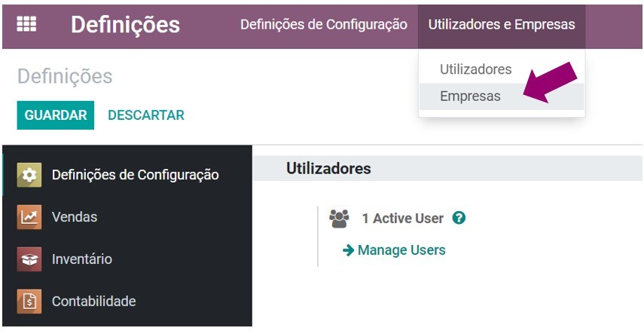The width and height of the screenshot is (644, 334).
Task: Collapse the Utilizadores e Empresas dropdown menu
Action: pyautogui.click(x=501, y=24)
